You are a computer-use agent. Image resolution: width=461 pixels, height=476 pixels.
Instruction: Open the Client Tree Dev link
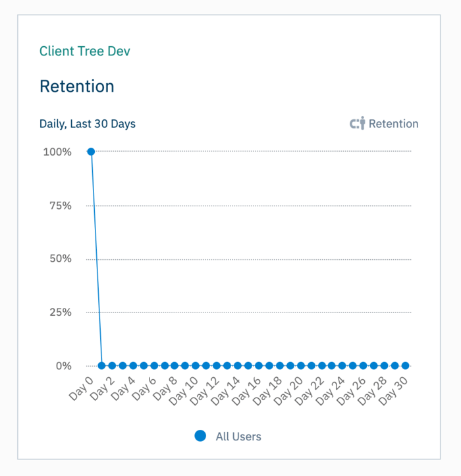(80, 51)
